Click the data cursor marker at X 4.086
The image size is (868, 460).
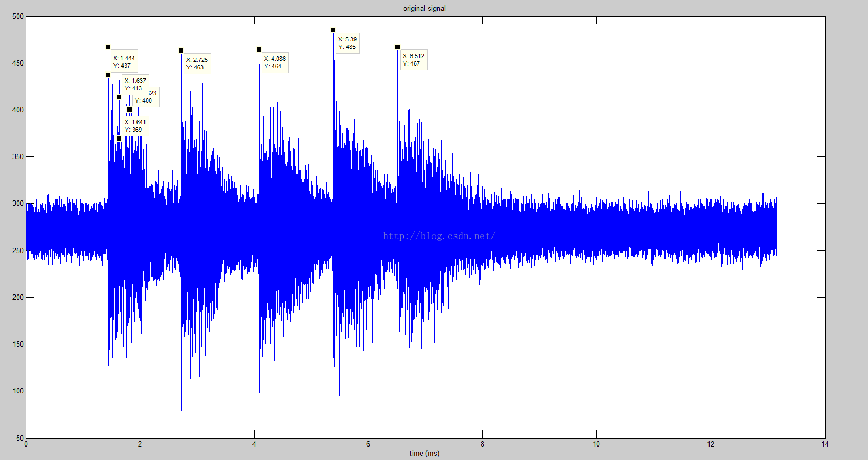coord(259,49)
